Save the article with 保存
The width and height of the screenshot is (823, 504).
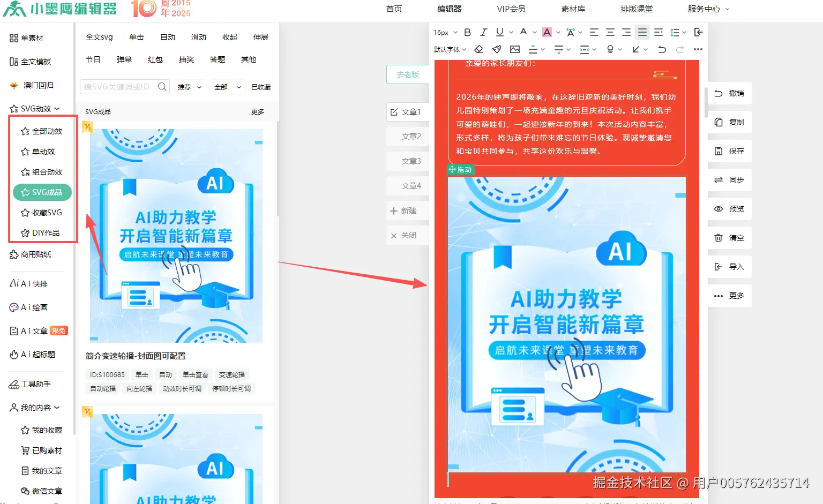point(729,151)
